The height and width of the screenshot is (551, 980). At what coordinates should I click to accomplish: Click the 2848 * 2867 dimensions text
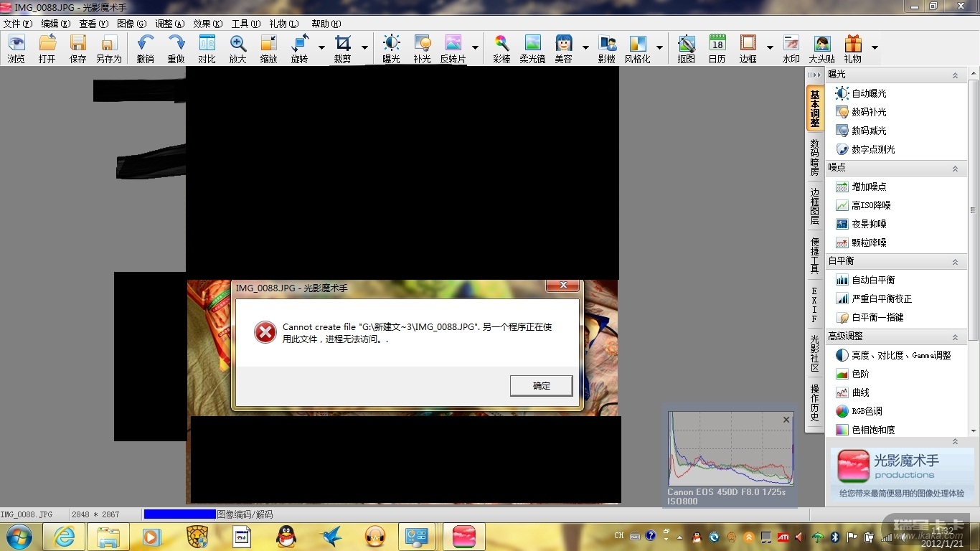tap(95, 514)
